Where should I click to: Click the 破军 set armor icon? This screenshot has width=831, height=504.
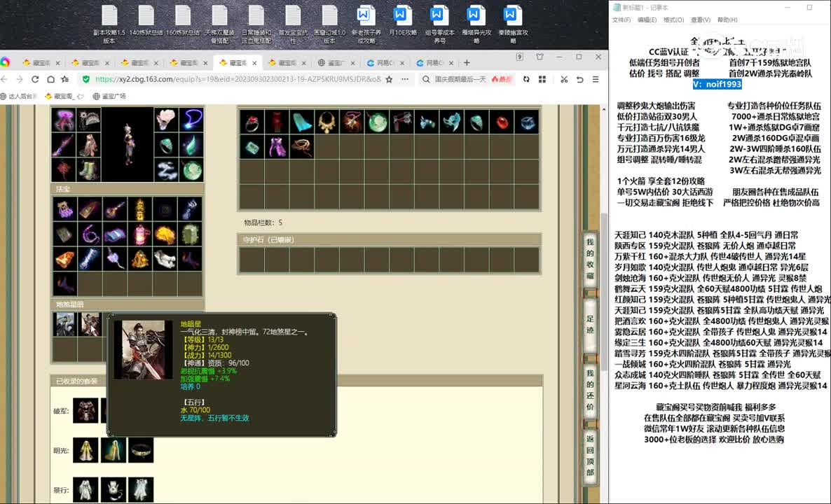86,411
